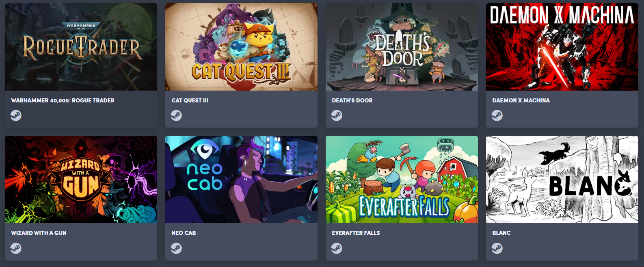Click the EVERAFTER FALLS title text

356,233
